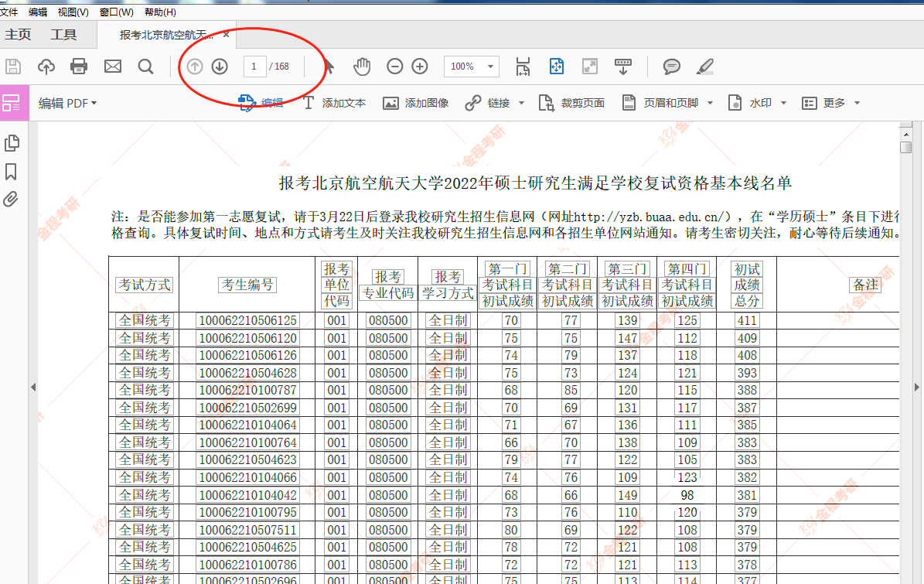Viewport: 924px width, 584px height.
Task: Click the vertical scrollbar thumb
Action: coord(906,147)
